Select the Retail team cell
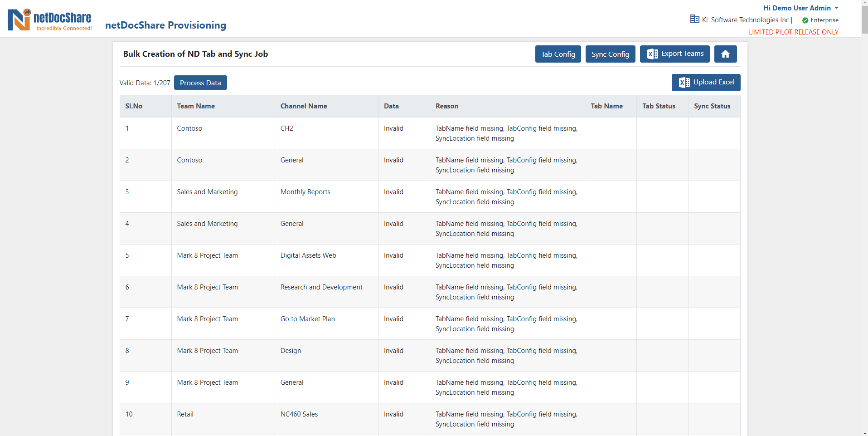This screenshot has width=868, height=436. [x=223, y=419]
